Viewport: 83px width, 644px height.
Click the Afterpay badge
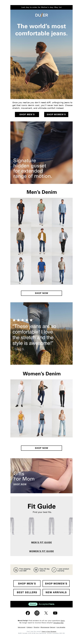click(x=33, y=604)
